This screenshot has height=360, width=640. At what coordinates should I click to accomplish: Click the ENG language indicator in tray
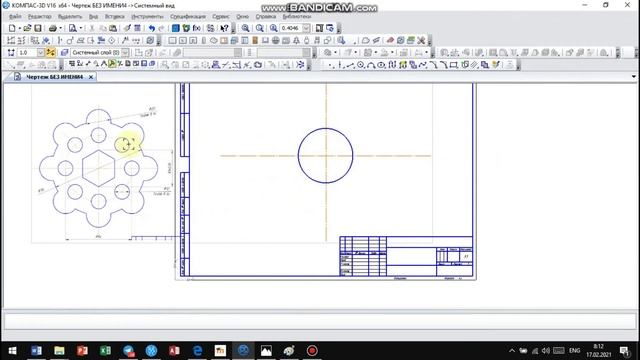574,351
